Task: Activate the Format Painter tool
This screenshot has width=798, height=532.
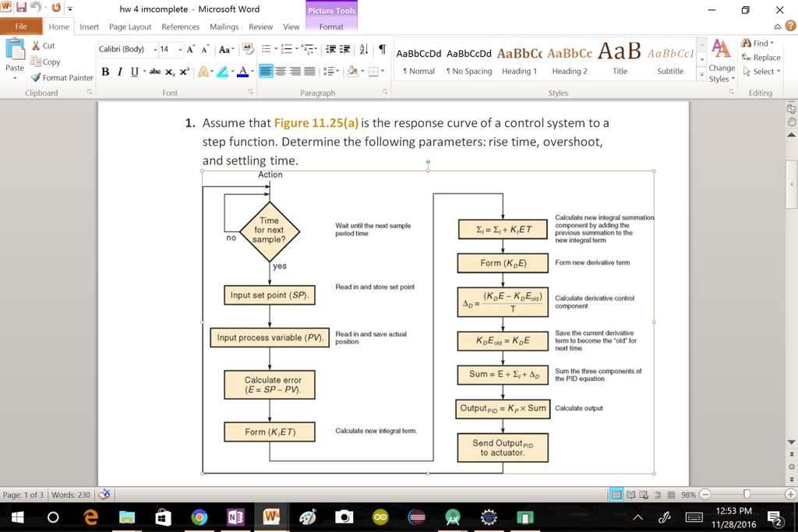Action: (62, 77)
